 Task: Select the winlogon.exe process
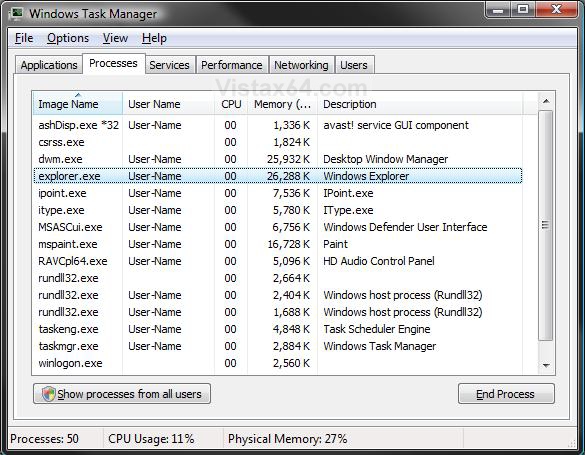[x=278, y=363]
